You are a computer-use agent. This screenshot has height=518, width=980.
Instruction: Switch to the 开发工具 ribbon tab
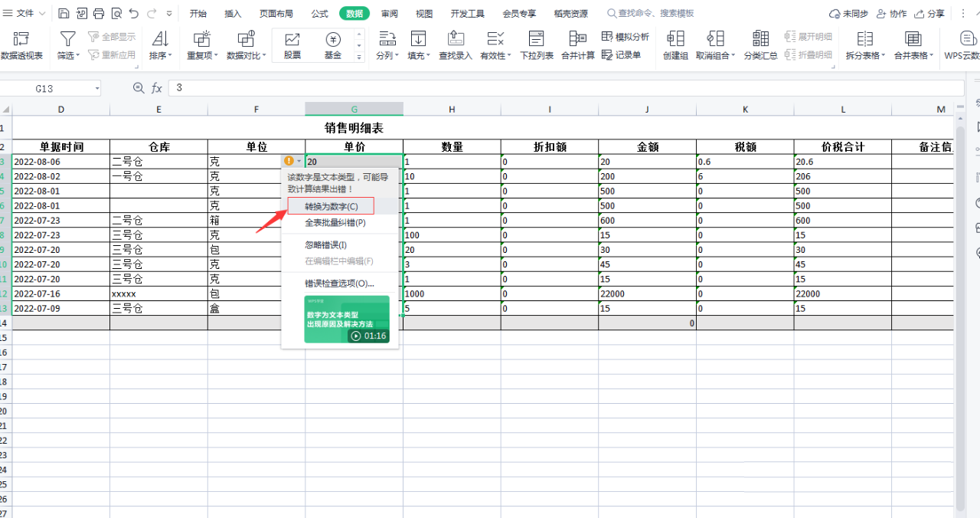click(x=467, y=14)
